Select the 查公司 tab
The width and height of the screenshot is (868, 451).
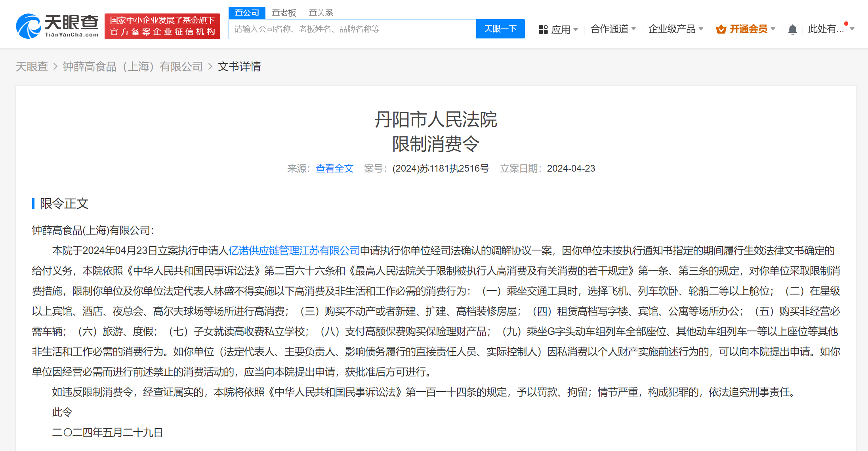pos(246,12)
